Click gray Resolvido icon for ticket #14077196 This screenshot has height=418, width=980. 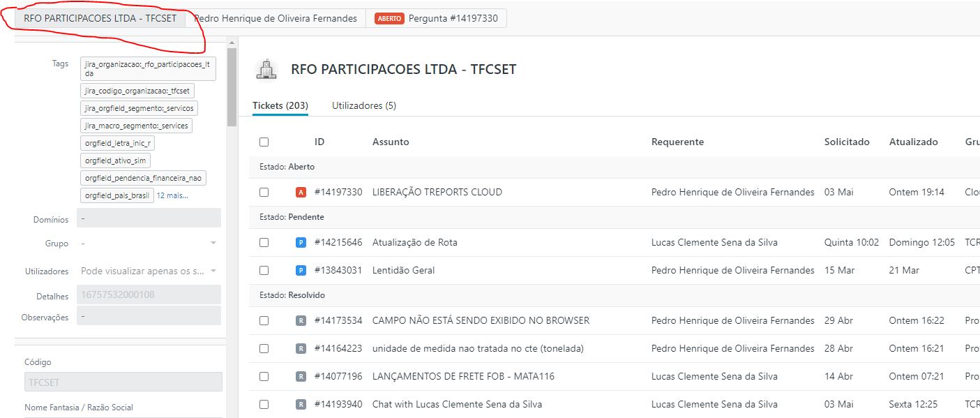pyautogui.click(x=301, y=376)
